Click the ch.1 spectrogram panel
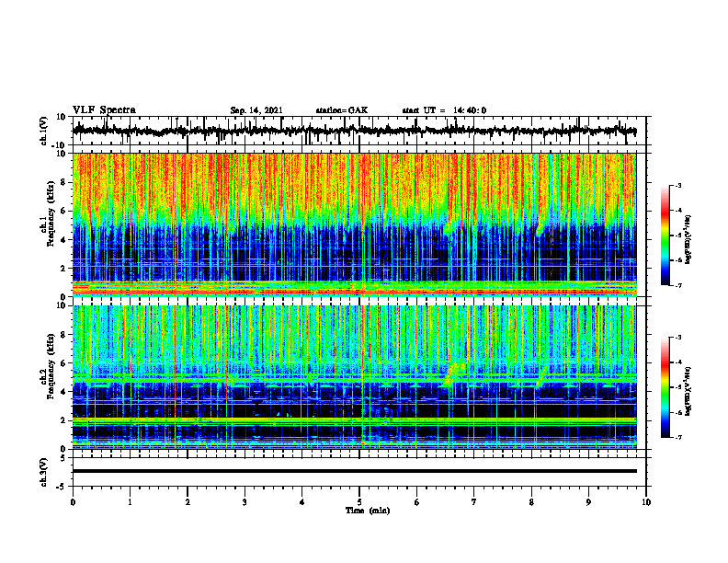728x563 pixels. click(x=354, y=224)
